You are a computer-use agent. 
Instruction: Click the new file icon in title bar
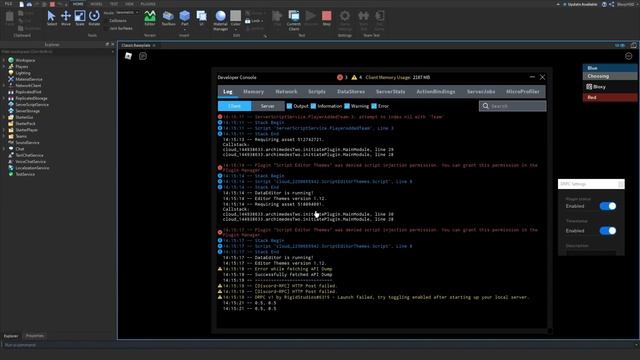coord(21,4)
